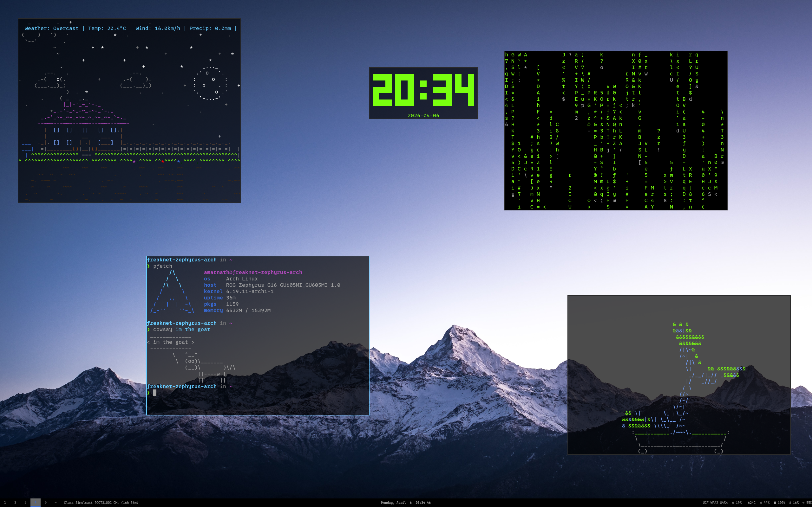Click the 19% CPU usage indicator

point(737,503)
